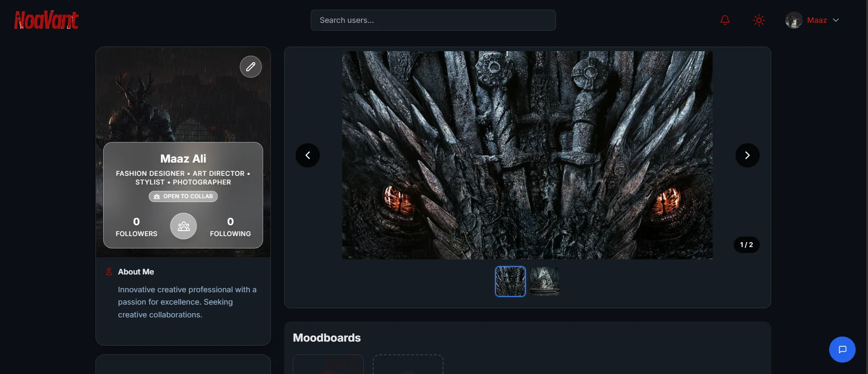Go to next gallery image
This screenshot has width=868, height=374.
tap(747, 155)
